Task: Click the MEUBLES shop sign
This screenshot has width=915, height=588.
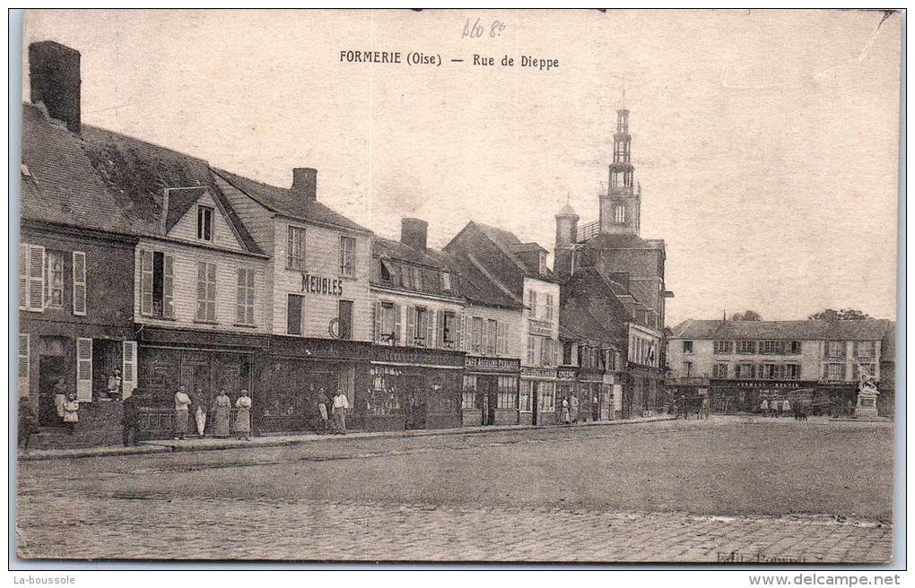Action: click(321, 285)
